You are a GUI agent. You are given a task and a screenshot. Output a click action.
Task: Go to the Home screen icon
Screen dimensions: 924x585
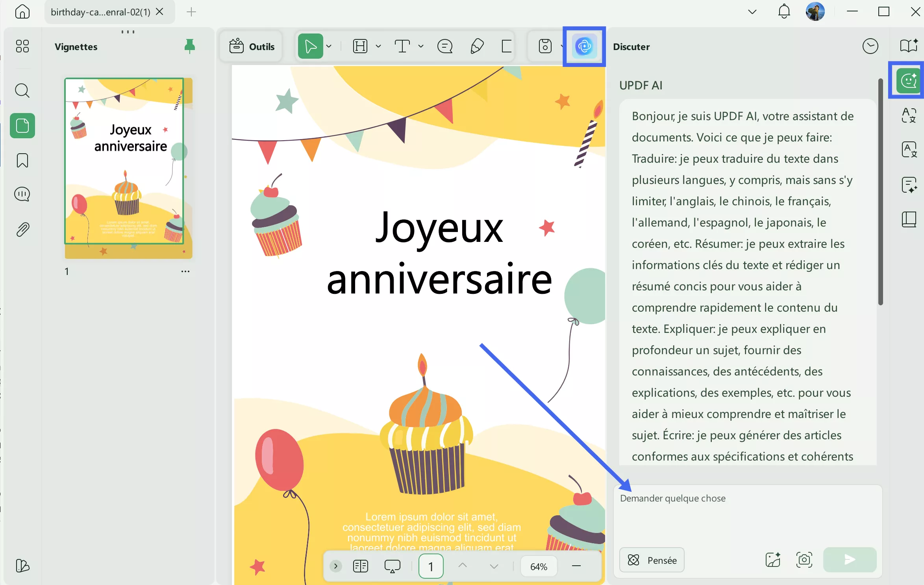click(x=22, y=12)
